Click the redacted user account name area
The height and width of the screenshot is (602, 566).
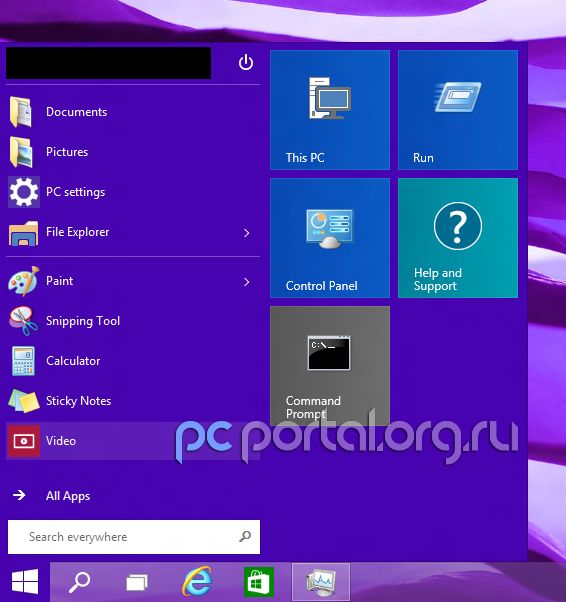(108, 63)
